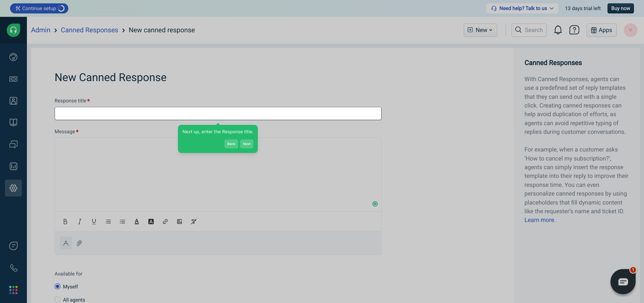Click the Response title input field
644x303 pixels.
218,113
